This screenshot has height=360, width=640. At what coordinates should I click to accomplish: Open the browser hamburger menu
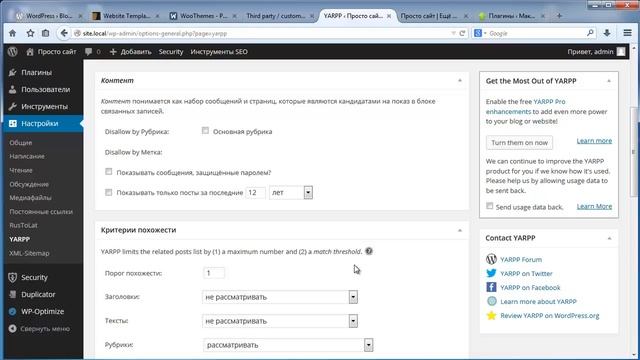[627, 33]
